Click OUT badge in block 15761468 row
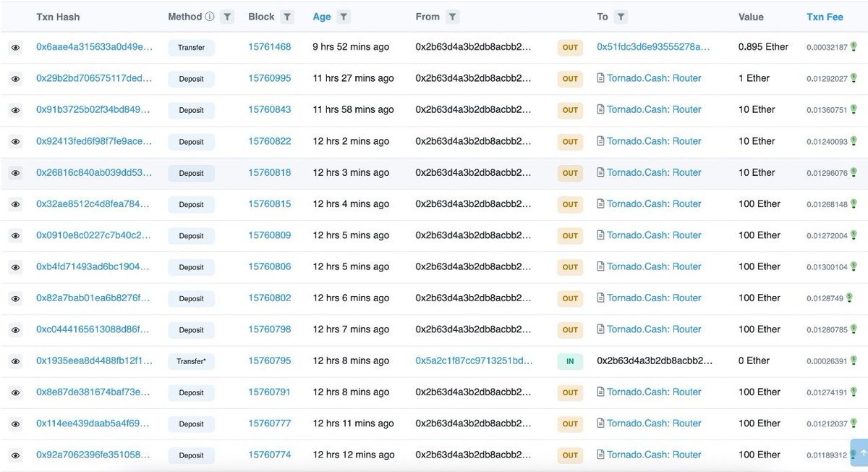868x472 pixels. (x=570, y=48)
